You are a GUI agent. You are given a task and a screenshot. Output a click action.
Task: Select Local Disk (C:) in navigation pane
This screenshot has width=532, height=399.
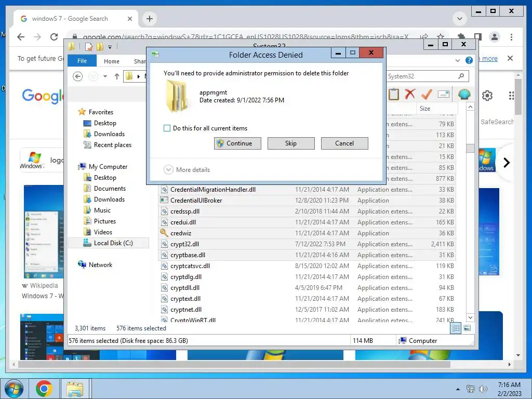pos(108,243)
